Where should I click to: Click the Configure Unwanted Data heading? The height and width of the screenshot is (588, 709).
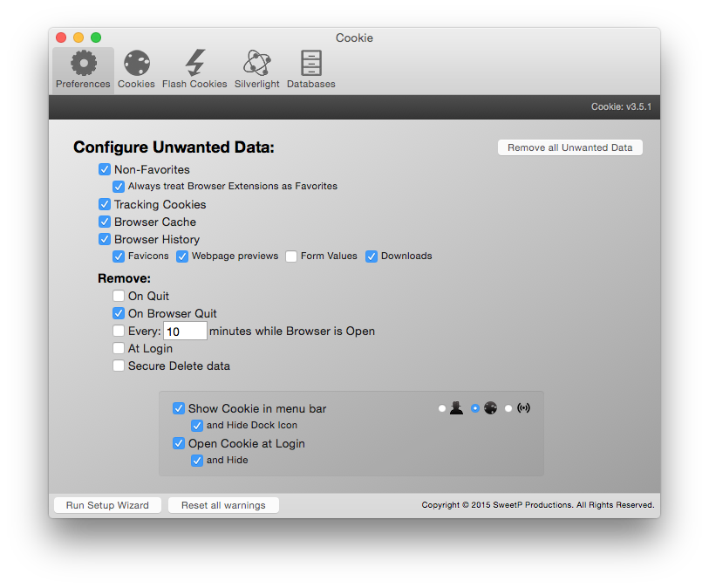pos(174,147)
